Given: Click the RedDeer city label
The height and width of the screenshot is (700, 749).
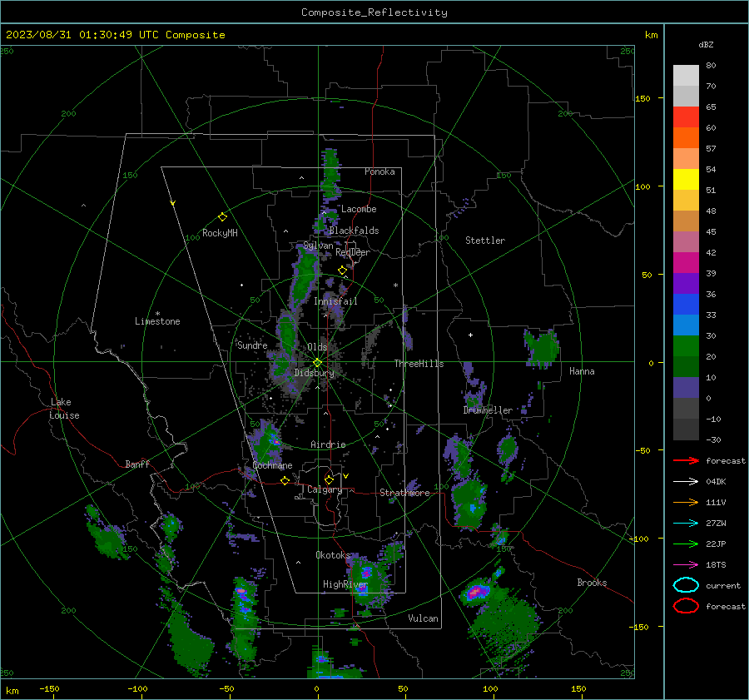Looking at the screenshot, I should click(353, 252).
